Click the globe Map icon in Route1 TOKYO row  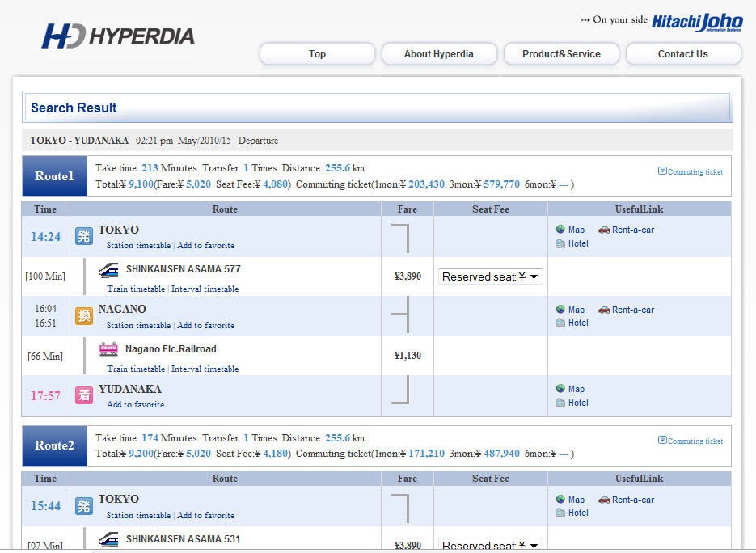pyautogui.click(x=560, y=230)
